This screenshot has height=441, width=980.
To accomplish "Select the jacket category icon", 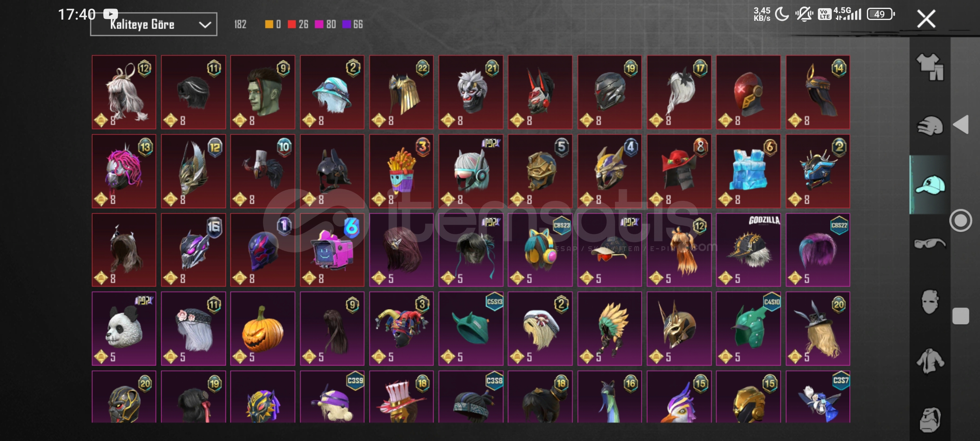I will [930, 361].
